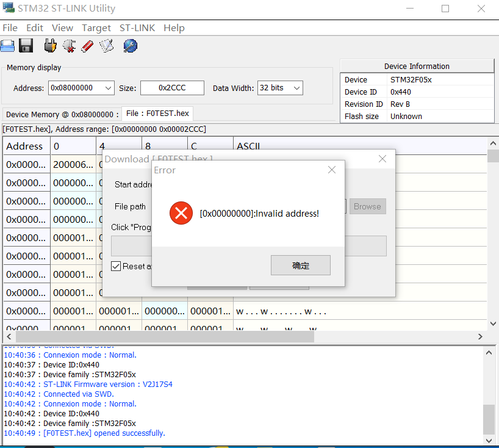Click the Memory display group label
The height and width of the screenshot is (448, 499).
34,68
